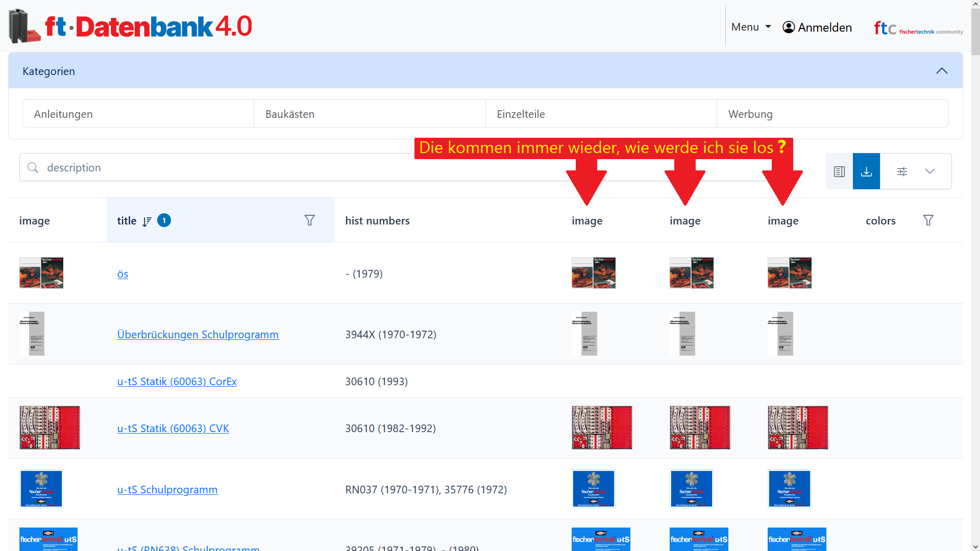Toggle the list view toolbar icon
The image size is (980, 551).
tap(839, 171)
